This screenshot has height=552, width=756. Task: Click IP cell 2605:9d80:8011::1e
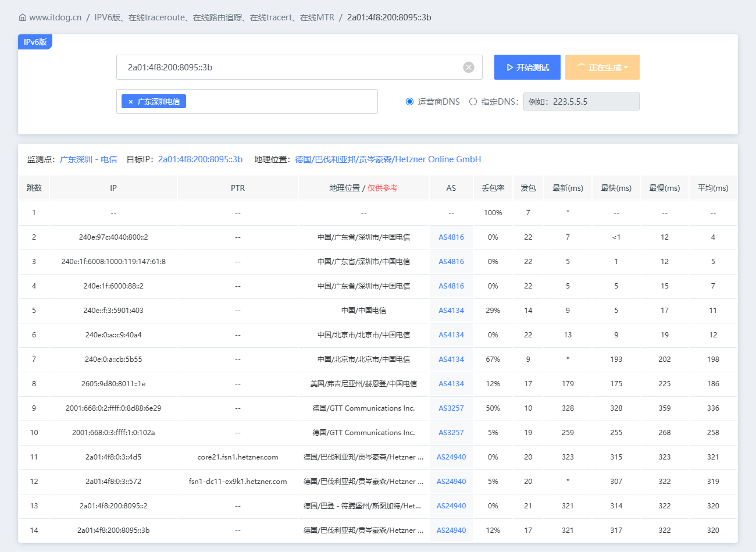[113, 384]
